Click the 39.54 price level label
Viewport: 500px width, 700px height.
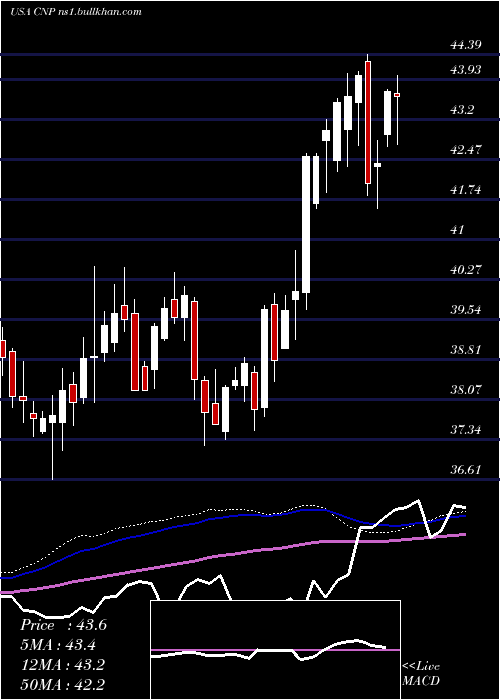pyautogui.click(x=466, y=309)
